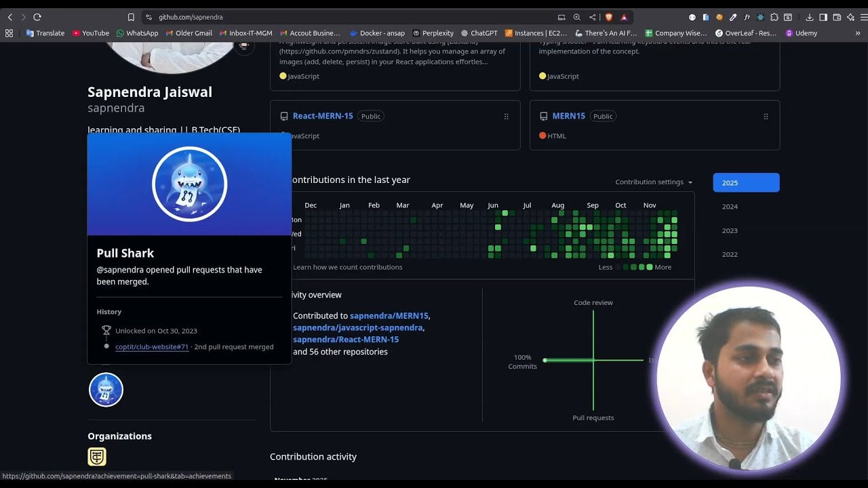Open the OverLeaf bookmark

click(x=746, y=33)
